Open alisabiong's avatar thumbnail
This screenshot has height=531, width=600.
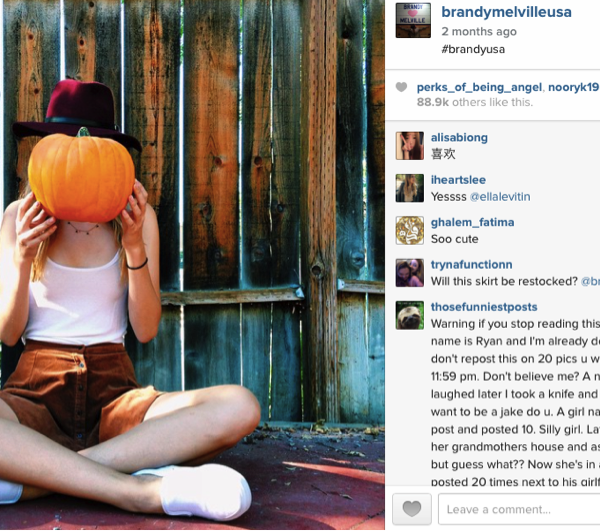[x=409, y=146]
